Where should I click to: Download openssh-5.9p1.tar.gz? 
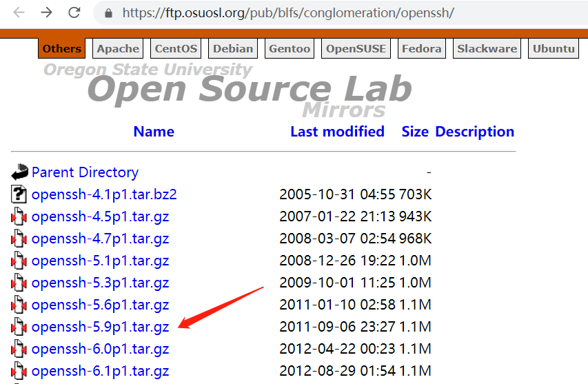click(x=100, y=327)
